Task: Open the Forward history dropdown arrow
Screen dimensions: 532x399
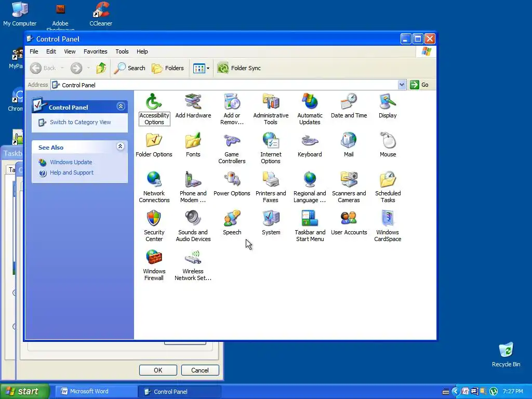Action: click(88, 68)
